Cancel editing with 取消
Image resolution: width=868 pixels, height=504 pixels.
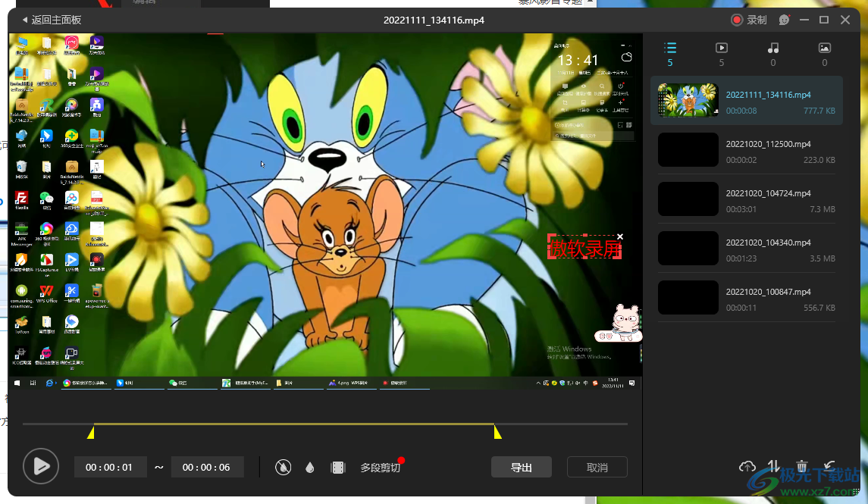597,468
